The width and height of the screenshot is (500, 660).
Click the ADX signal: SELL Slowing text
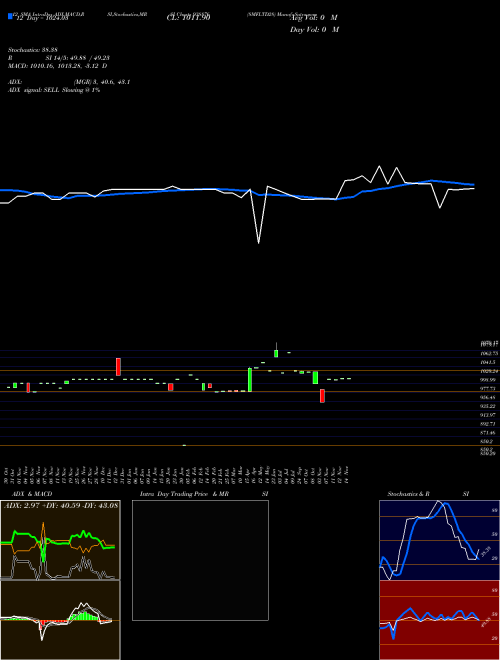point(54,90)
